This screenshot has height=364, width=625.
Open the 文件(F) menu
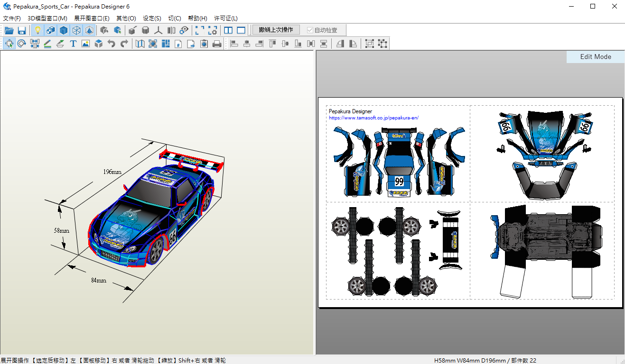(12, 18)
